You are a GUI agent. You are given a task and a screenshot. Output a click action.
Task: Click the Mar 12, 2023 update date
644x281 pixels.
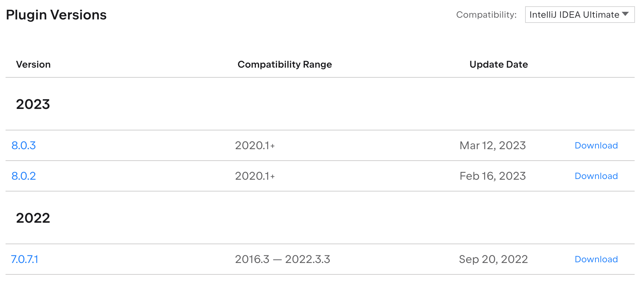click(493, 145)
